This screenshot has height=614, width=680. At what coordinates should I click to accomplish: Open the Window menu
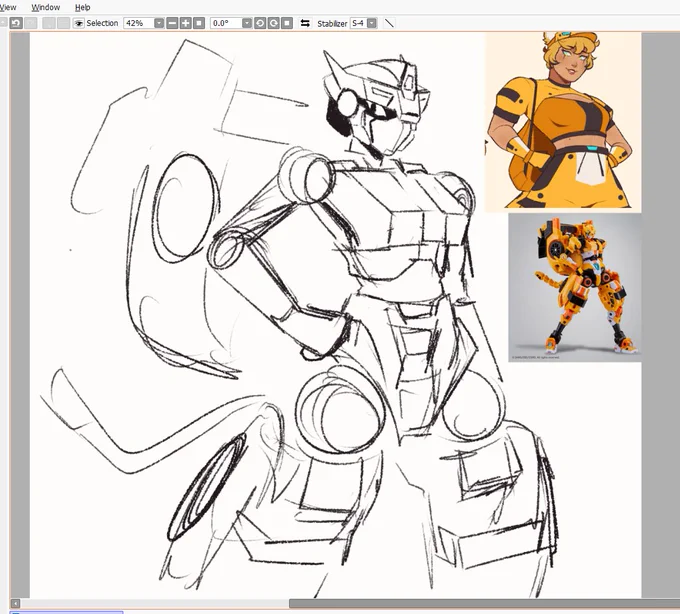(x=46, y=7)
